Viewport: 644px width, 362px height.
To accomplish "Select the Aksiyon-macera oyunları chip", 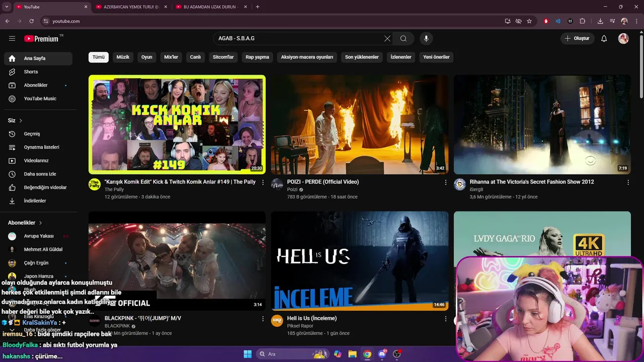I will (307, 57).
